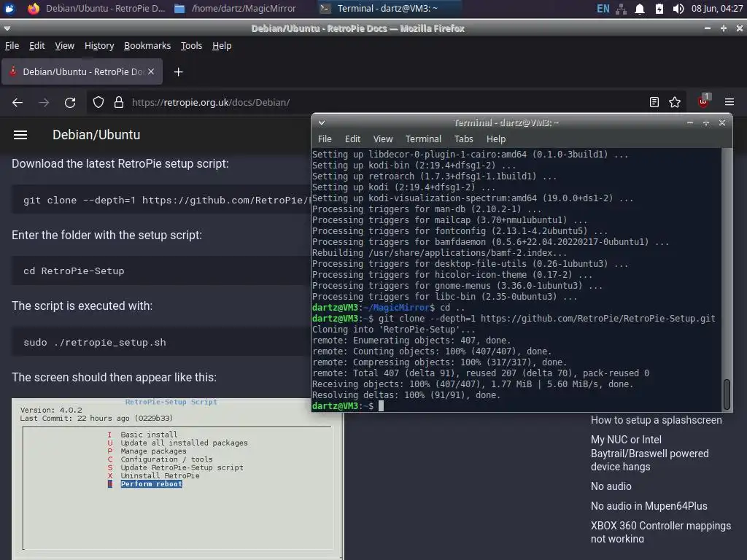747x560 pixels.
Task: Open Firefox File menu
Action: (x=12, y=46)
